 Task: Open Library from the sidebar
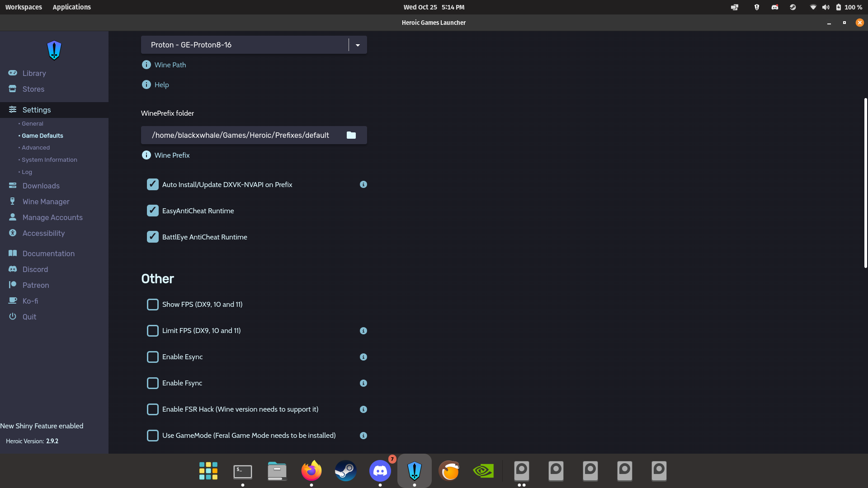pos(34,73)
